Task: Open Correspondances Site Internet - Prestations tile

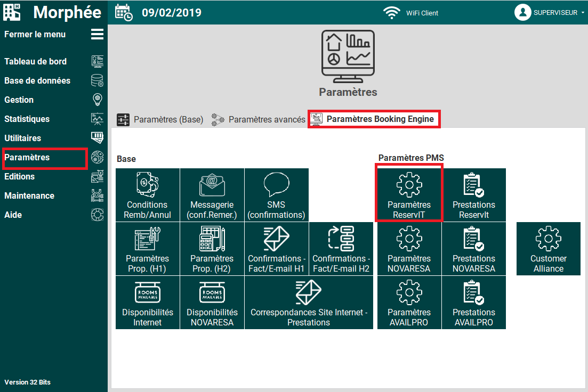Action: 309,303
